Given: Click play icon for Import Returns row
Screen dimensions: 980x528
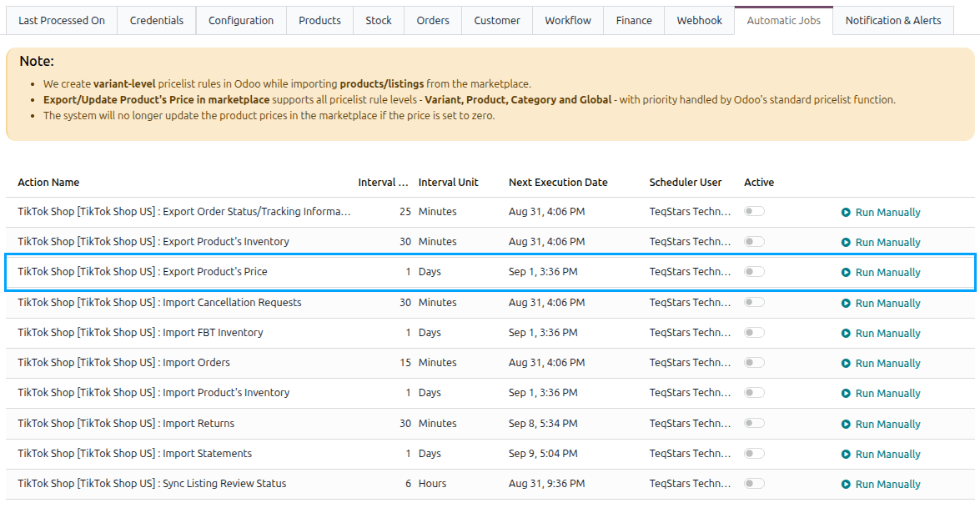Looking at the screenshot, I should 846,424.
